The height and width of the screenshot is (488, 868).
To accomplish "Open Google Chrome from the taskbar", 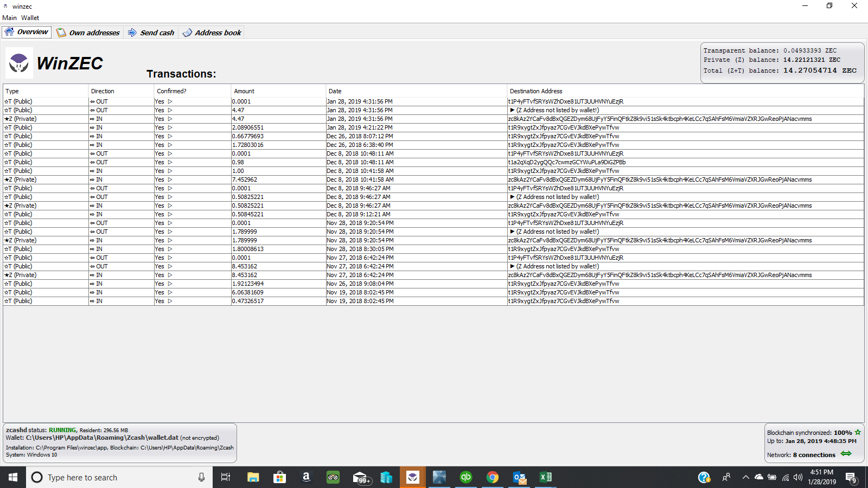I will point(493,477).
